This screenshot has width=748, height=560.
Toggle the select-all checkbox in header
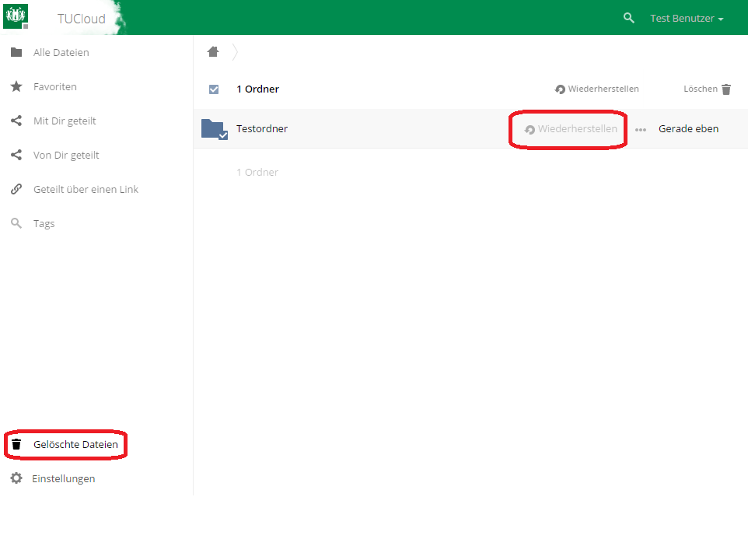pos(214,89)
